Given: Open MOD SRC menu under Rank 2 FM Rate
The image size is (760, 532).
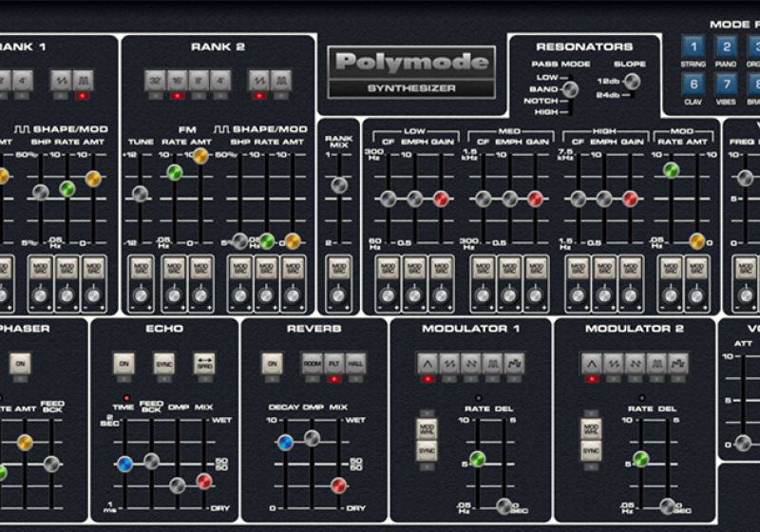Looking at the screenshot, I should click(174, 269).
